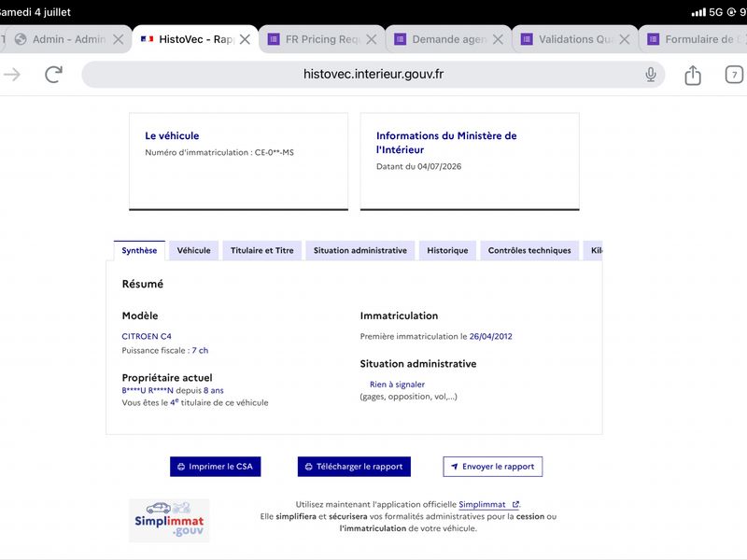Select the HistoVec - Rap browser tab
Image resolution: width=747 pixels, height=560 pixels.
tap(195, 39)
